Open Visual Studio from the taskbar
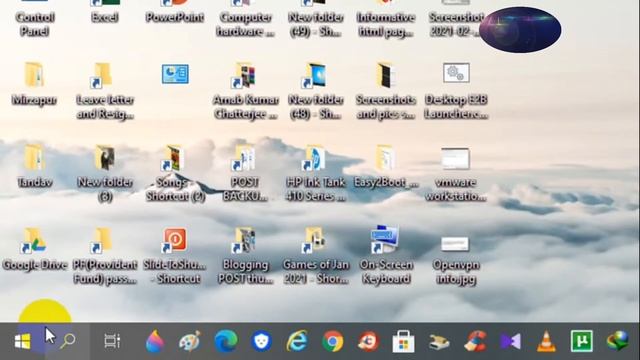Image resolution: width=640 pixels, height=360 pixels. 511,341
